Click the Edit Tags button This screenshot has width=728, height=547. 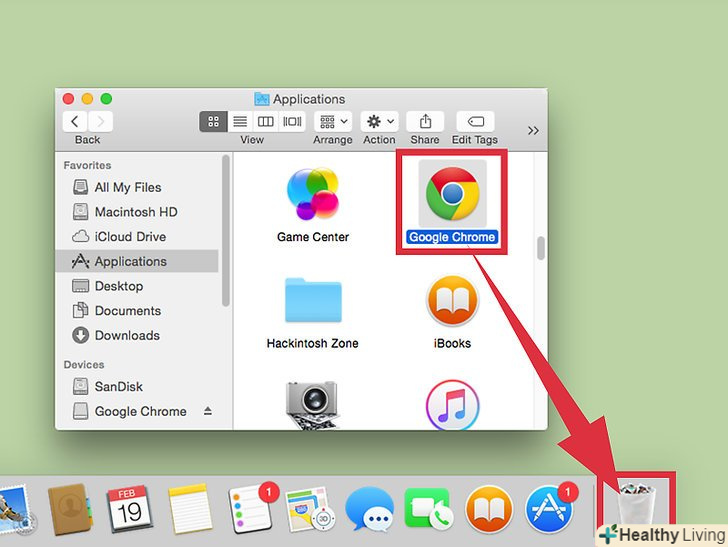475,122
